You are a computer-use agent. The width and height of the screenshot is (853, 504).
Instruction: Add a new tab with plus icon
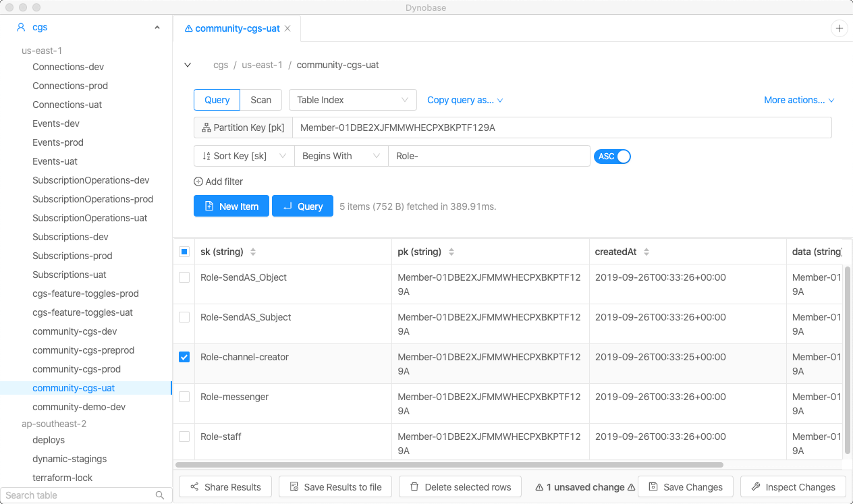tap(840, 28)
